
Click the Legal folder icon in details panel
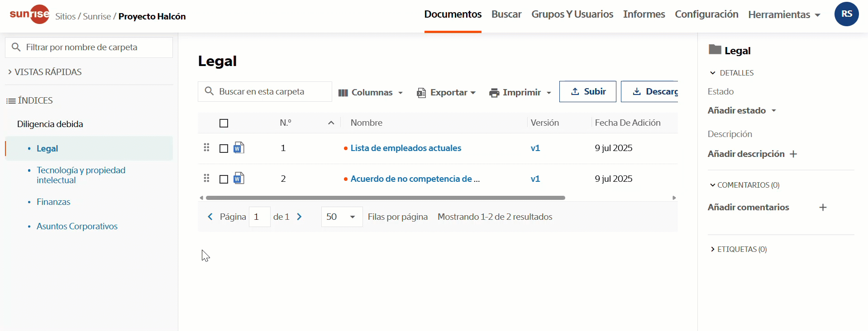coord(715,50)
